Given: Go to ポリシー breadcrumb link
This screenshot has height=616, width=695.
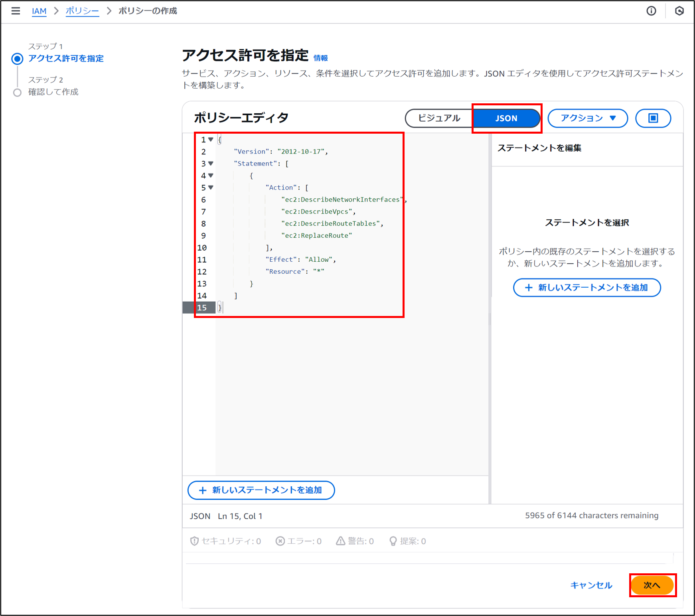Looking at the screenshot, I should pyautogui.click(x=82, y=11).
